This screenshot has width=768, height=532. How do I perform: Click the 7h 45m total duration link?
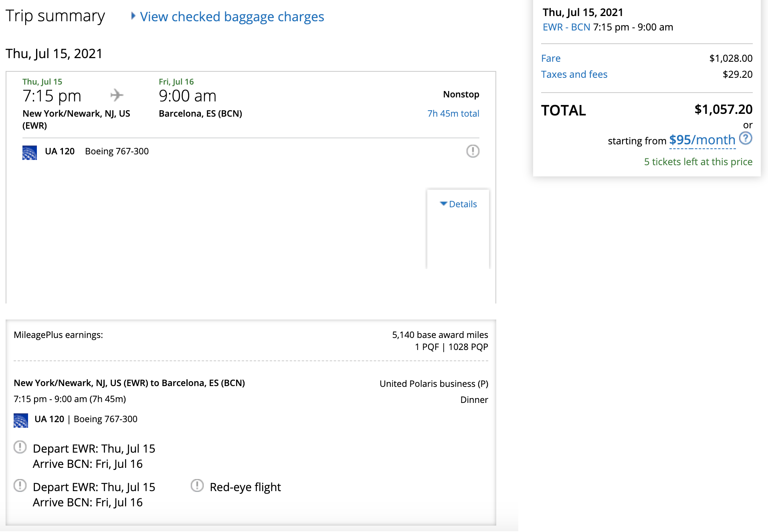pos(453,113)
